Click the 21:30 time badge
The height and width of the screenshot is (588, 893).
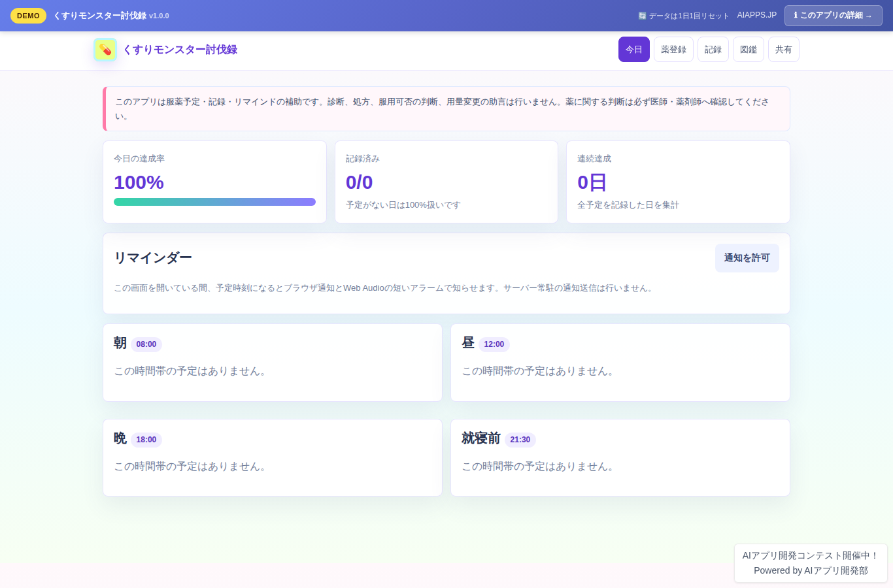pos(520,440)
